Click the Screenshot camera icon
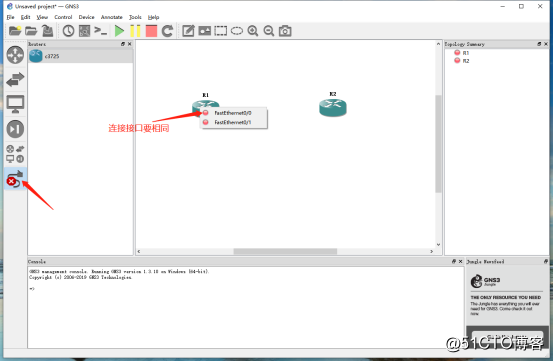 (285, 31)
